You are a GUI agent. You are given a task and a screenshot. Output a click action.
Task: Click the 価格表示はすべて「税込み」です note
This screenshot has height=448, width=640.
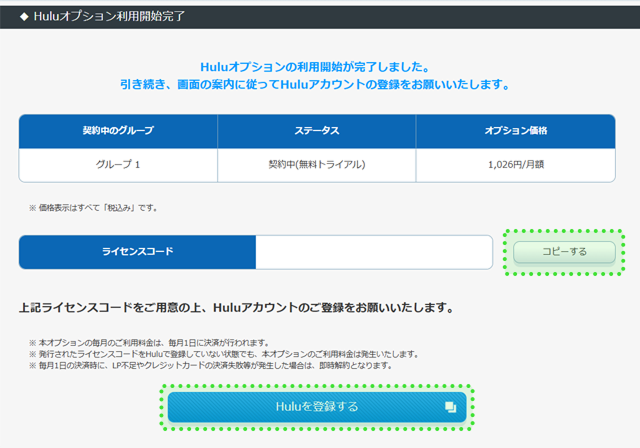[x=93, y=208]
